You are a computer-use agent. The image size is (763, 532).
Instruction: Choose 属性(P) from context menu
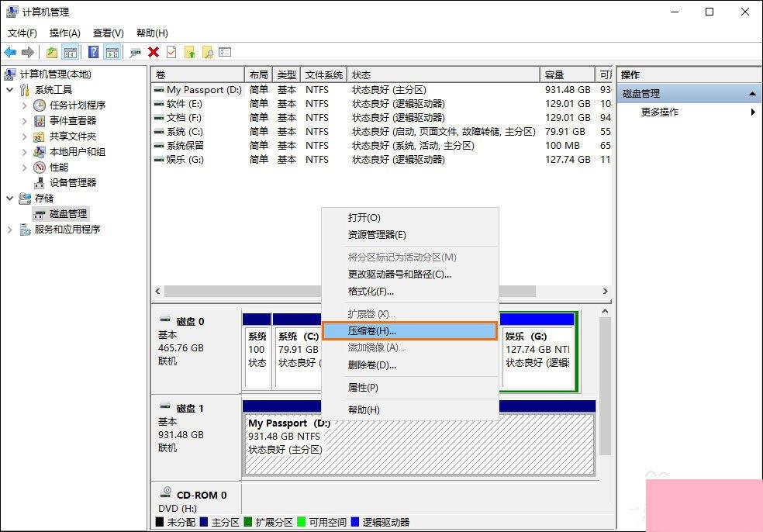[x=409, y=388]
